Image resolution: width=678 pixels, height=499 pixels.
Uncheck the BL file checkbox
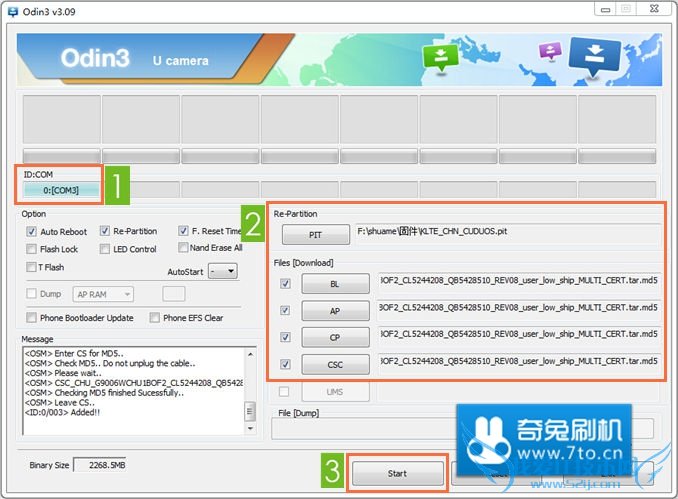pyautogui.click(x=285, y=284)
